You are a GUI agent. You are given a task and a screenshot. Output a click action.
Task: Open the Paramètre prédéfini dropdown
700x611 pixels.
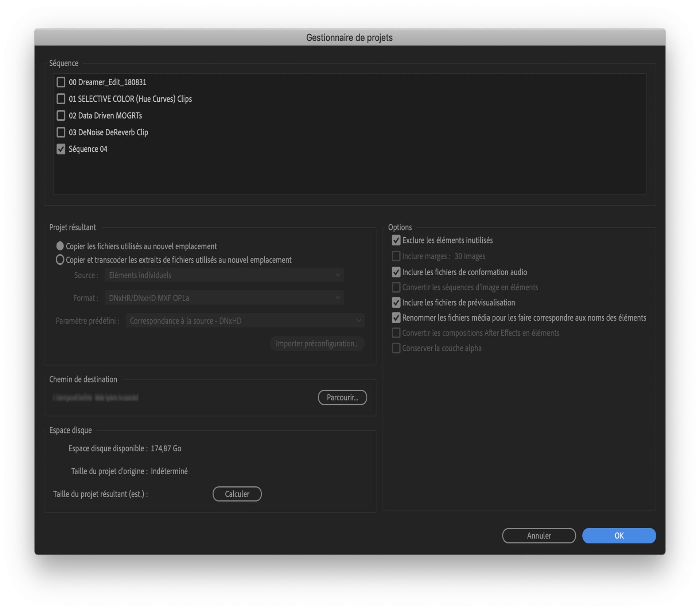[245, 321]
